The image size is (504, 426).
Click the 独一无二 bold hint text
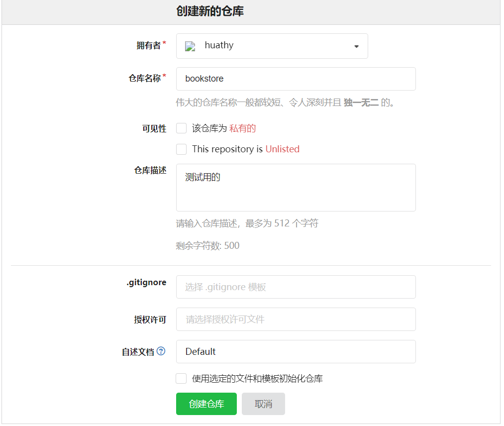point(361,103)
